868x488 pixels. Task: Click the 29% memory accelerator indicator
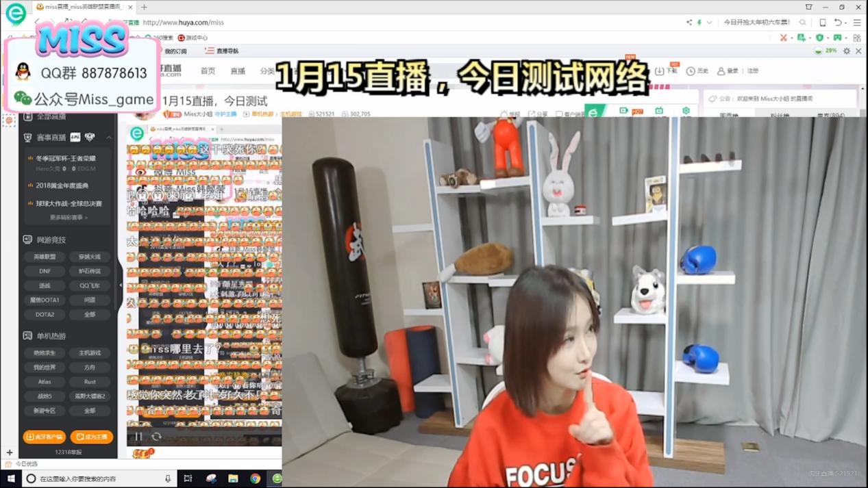pyautogui.click(x=826, y=51)
